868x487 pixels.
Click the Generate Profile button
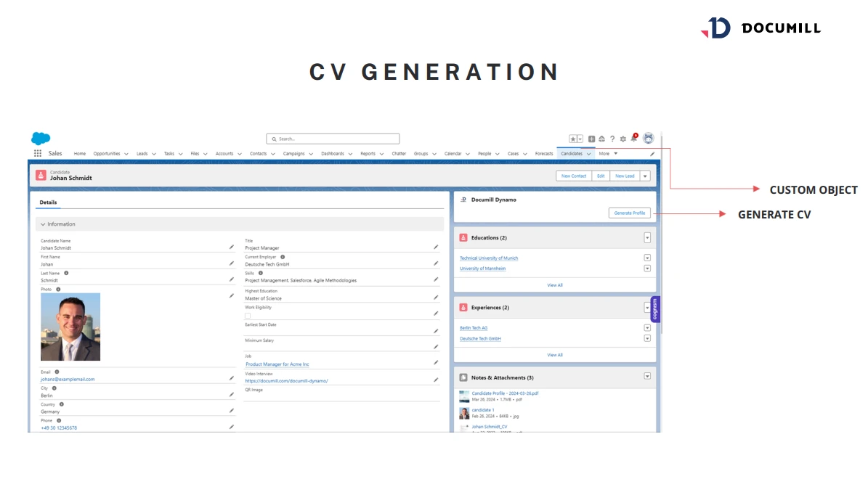pyautogui.click(x=629, y=213)
